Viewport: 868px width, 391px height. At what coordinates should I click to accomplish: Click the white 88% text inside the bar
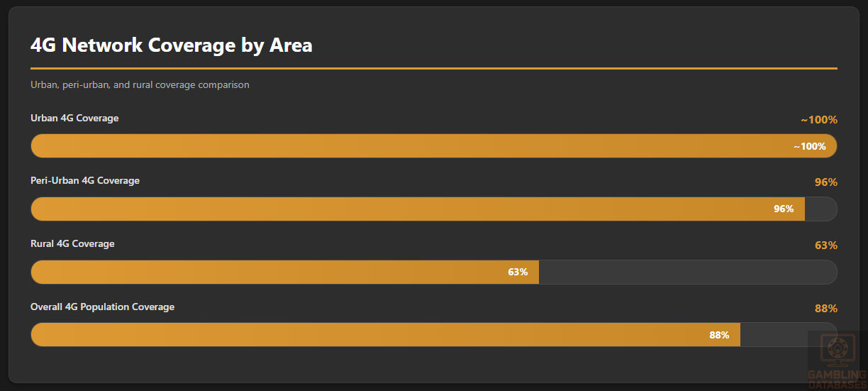point(719,336)
